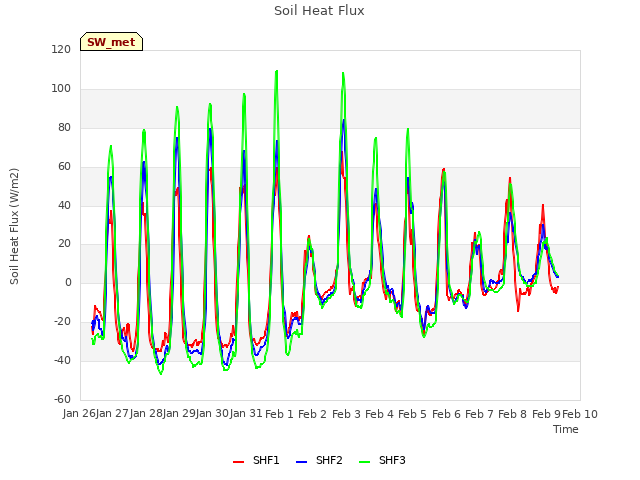Image resolution: width=640 pixels, height=480 pixels.
Task: Click the green SHF3 legend marker
Action: [364, 462]
